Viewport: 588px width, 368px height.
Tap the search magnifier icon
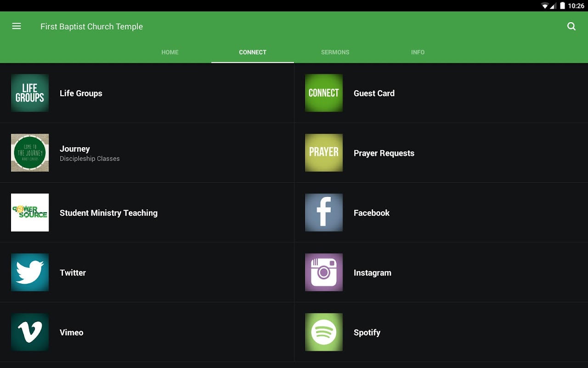(571, 26)
